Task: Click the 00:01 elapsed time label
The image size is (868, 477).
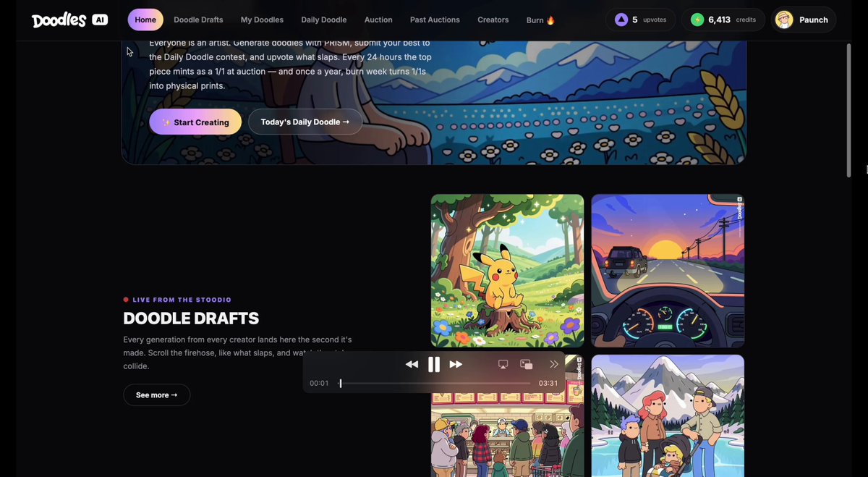Action: click(x=319, y=383)
